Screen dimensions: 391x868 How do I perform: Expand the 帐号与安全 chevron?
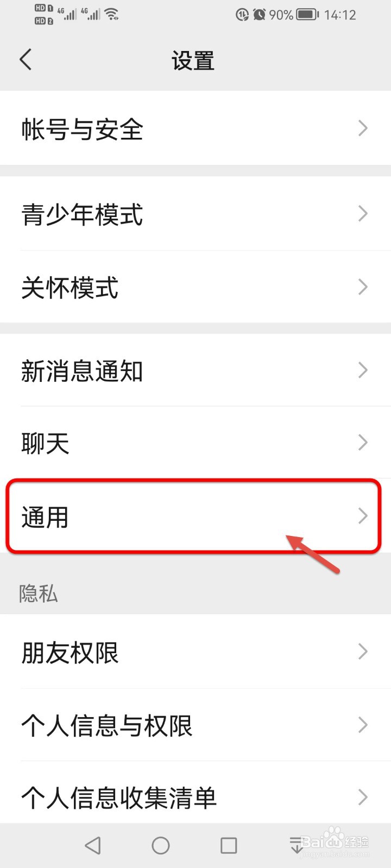(x=363, y=129)
